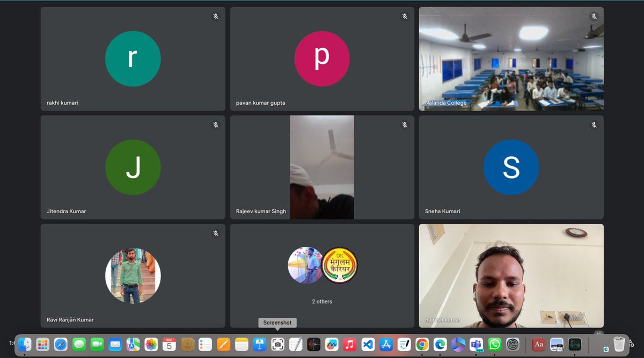Open Maps from the Dock
The height and width of the screenshot is (358, 644).
(x=133, y=344)
